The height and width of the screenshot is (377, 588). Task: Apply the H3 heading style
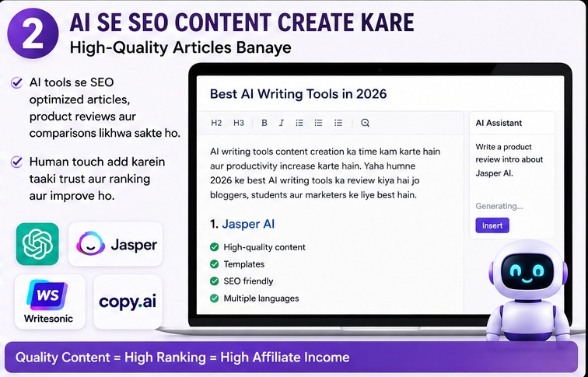239,123
